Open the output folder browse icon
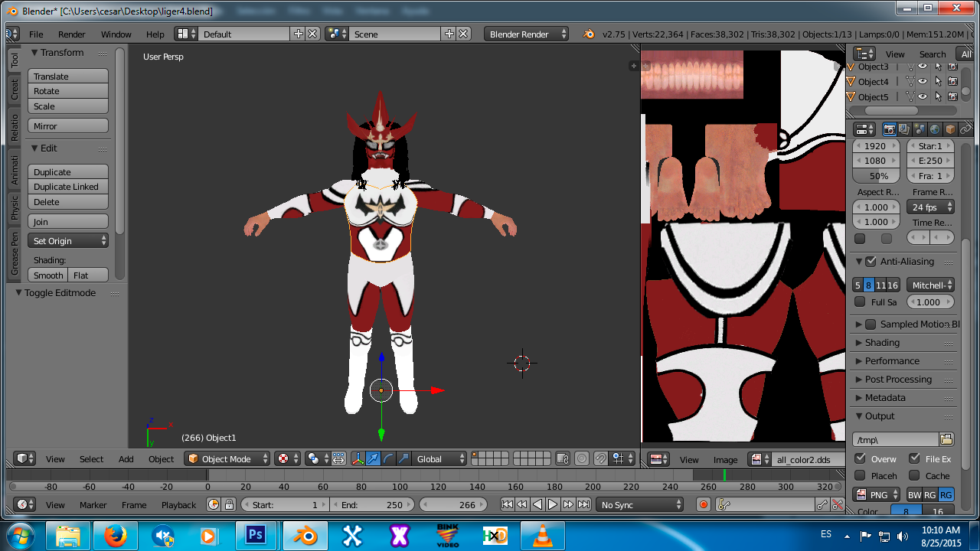This screenshot has width=980, height=551. coord(946,439)
